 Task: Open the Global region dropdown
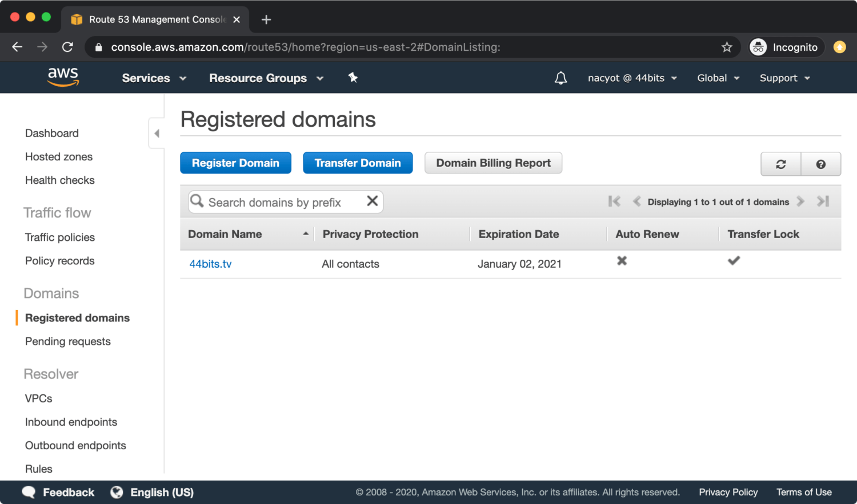tap(718, 78)
